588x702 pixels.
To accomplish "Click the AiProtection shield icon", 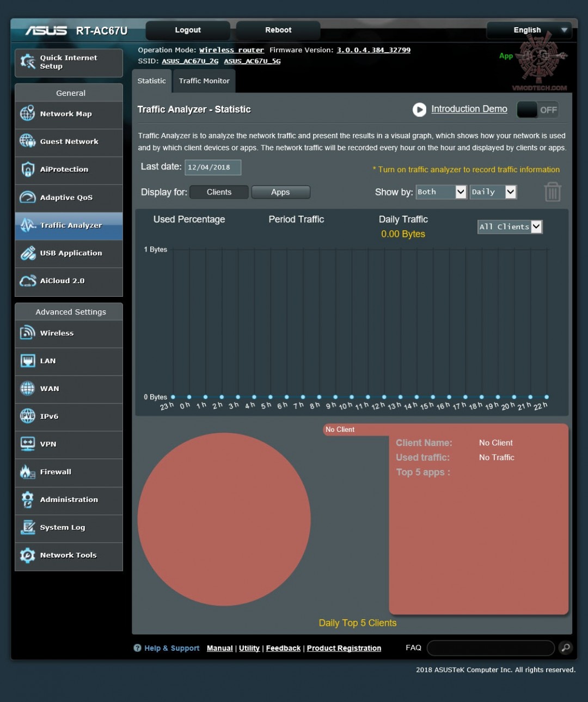I will coord(28,169).
